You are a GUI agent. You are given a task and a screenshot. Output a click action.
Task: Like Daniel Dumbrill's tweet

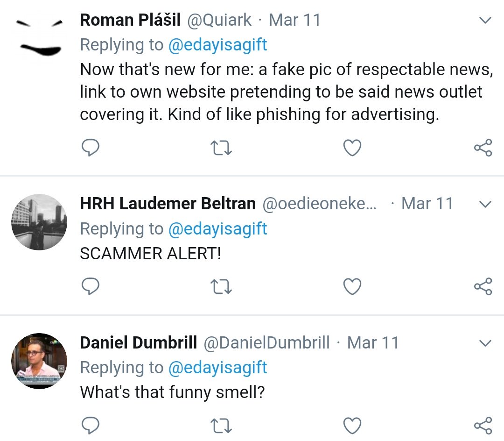click(x=352, y=426)
